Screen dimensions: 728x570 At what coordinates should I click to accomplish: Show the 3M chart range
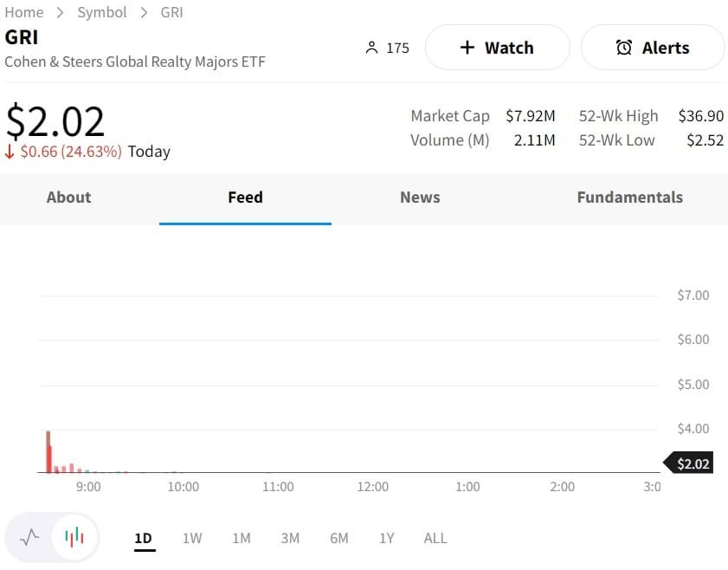[x=290, y=538]
